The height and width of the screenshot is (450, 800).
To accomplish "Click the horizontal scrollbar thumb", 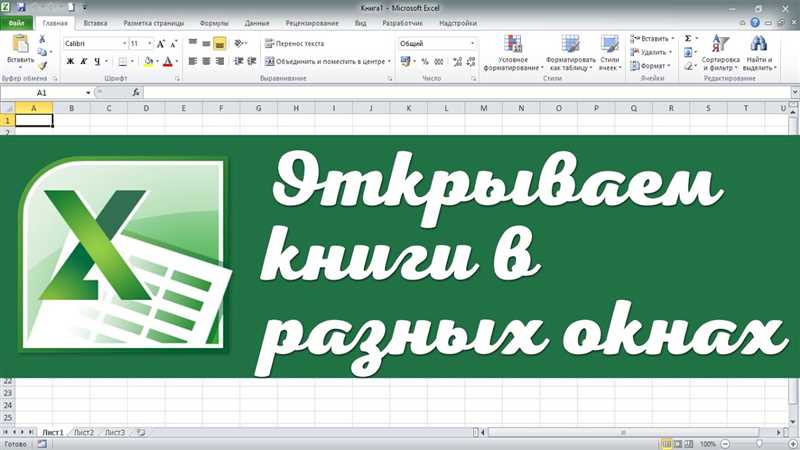I will [622, 432].
